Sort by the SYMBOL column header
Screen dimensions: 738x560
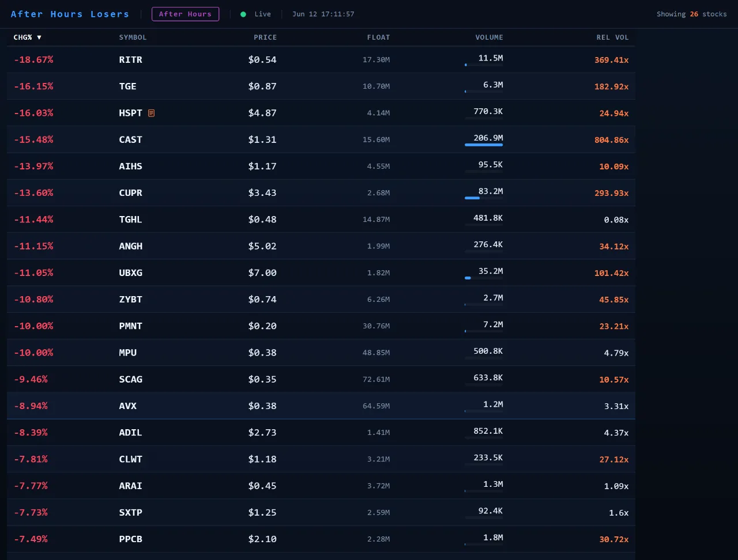[133, 37]
